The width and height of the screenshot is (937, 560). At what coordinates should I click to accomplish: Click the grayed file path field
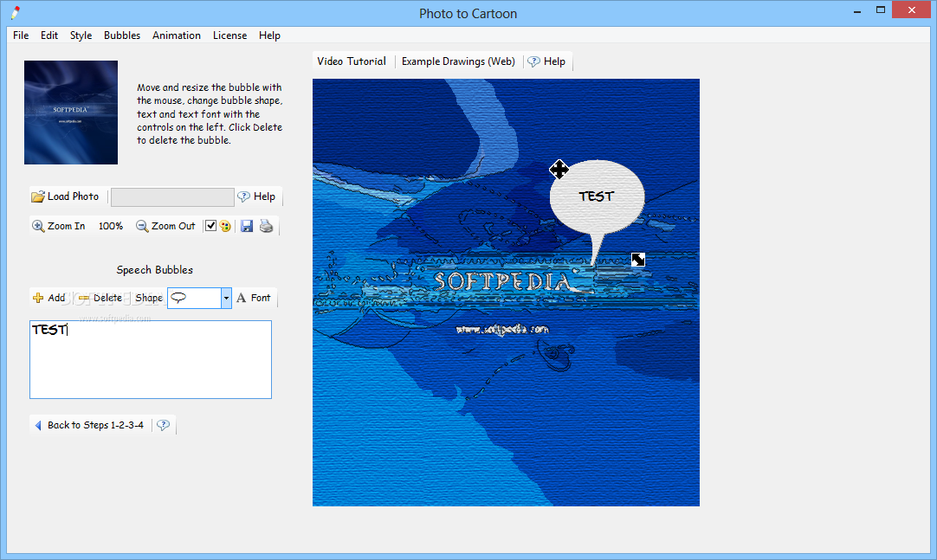click(x=172, y=197)
